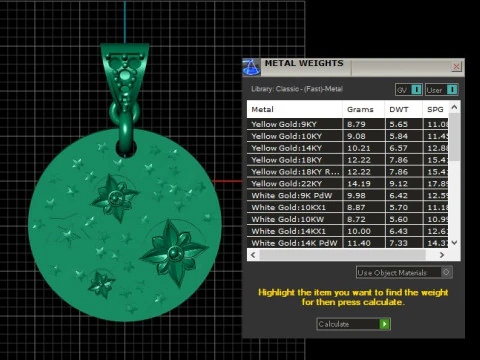The image size is (480, 360).
Task: Click the horizontal scrollbar right arrow
Action: coord(442,255)
